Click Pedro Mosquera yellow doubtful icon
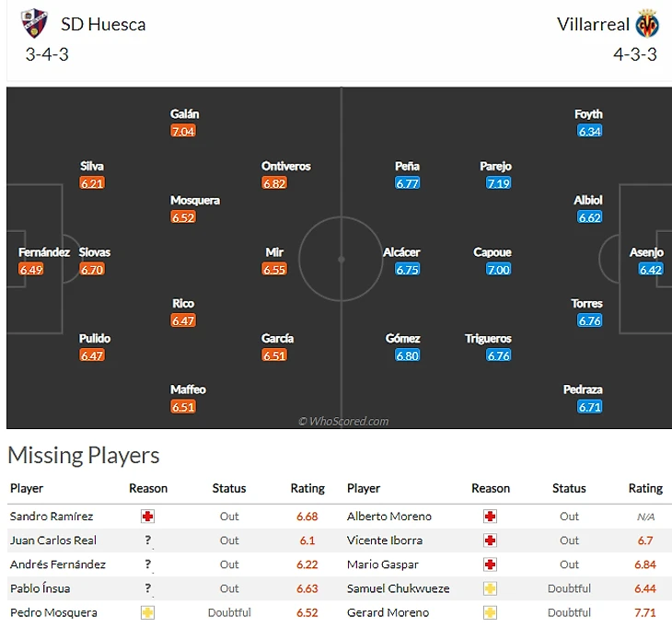Image resolution: width=672 pixels, height=628 pixels. pyautogui.click(x=148, y=612)
